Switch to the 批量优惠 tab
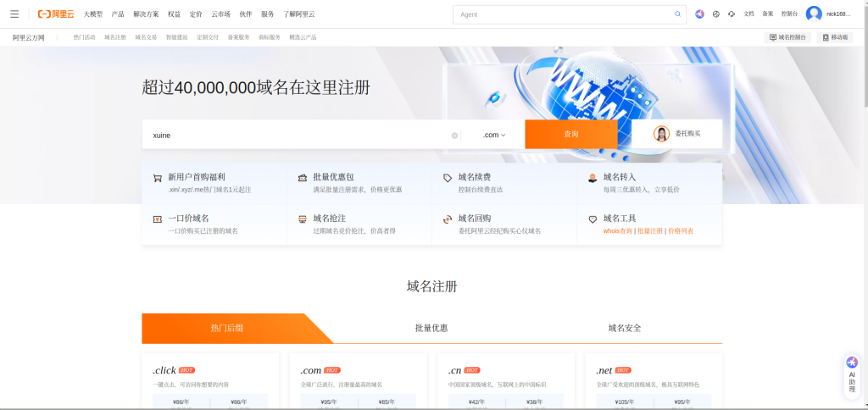Viewport: 868px width, 410px height. 431,328
